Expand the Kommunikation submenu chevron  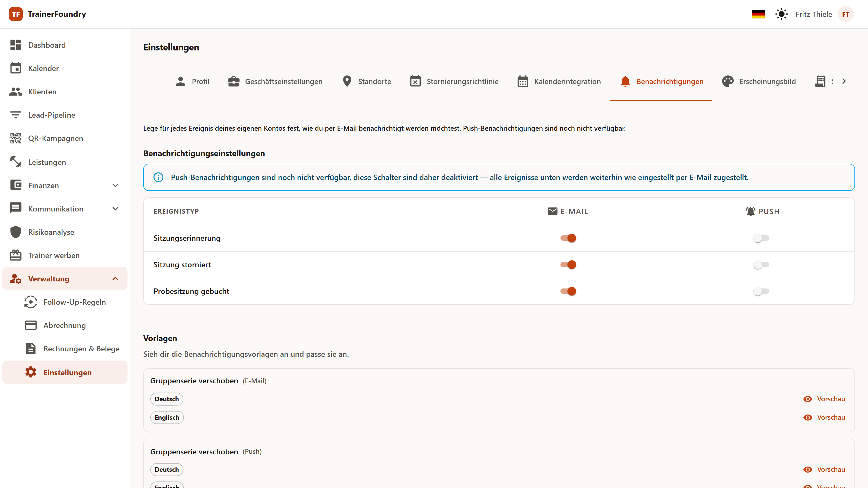(115, 208)
